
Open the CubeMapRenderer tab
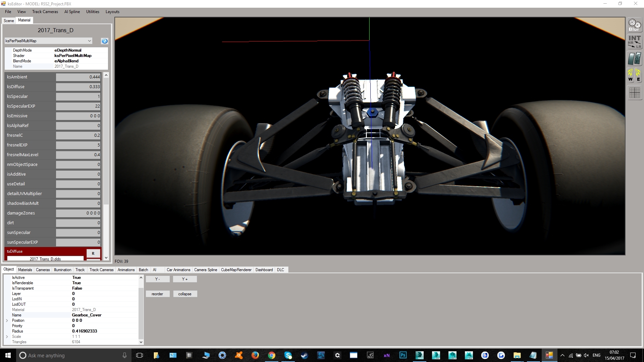pos(236,270)
